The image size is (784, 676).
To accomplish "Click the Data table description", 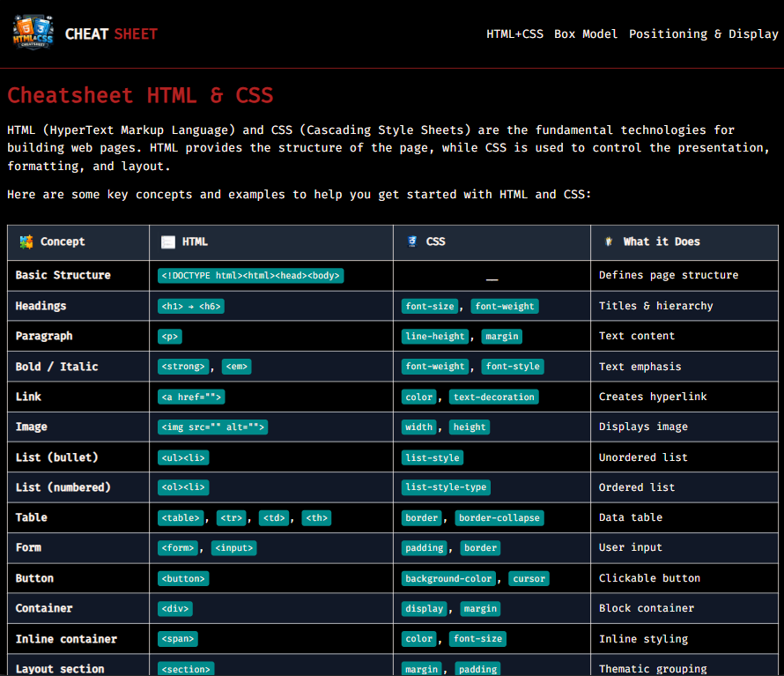I will [631, 517].
